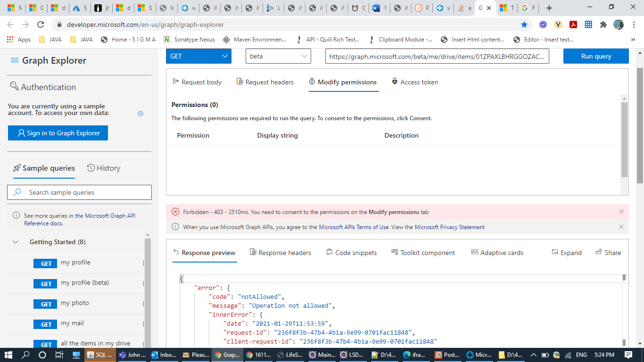Show more bookmarks chevron
Image resolution: width=644 pixels, height=362 pixels.
pos(633,40)
